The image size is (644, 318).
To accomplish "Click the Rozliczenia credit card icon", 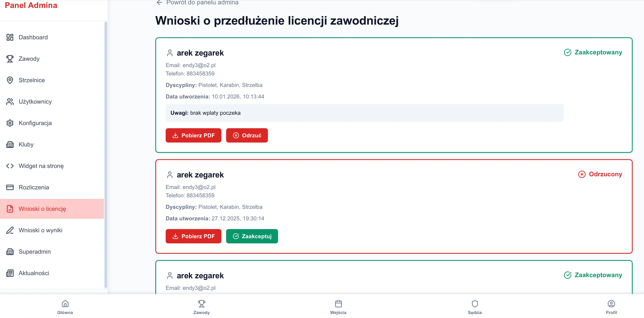I will pyautogui.click(x=10, y=187).
